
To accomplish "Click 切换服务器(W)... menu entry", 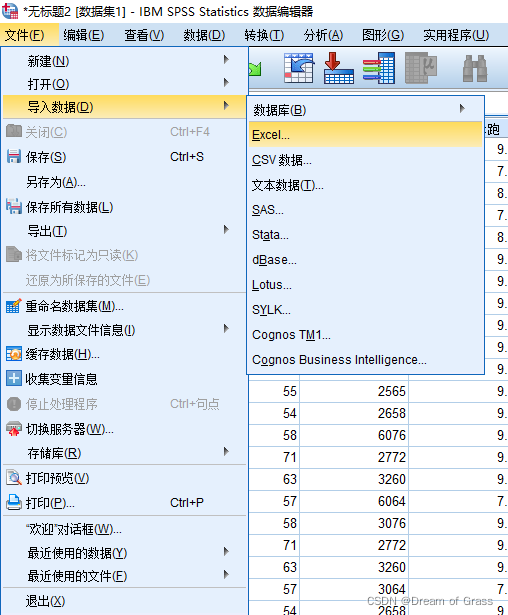I will [x=124, y=429].
